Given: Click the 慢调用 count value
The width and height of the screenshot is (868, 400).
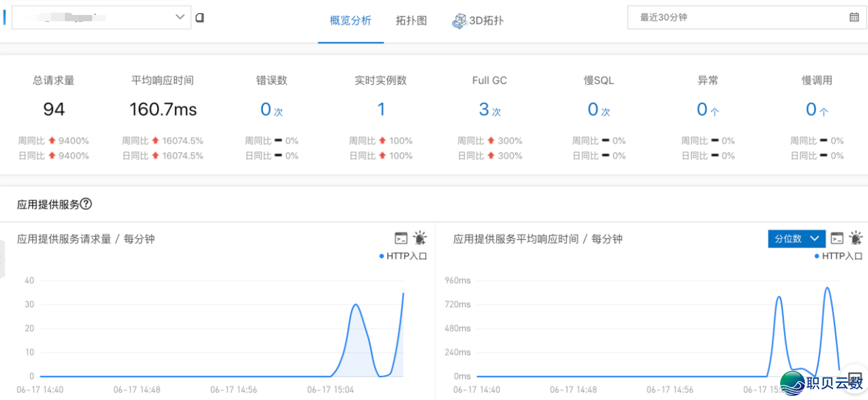Looking at the screenshot, I should [811, 109].
